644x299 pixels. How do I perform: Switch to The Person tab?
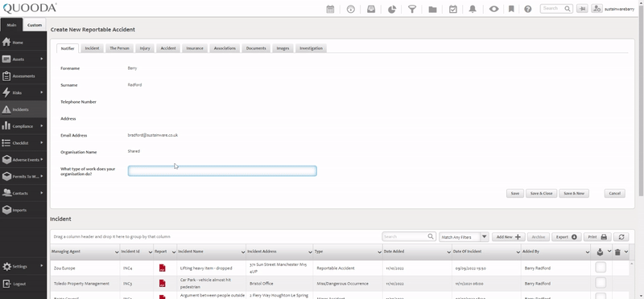(119, 48)
